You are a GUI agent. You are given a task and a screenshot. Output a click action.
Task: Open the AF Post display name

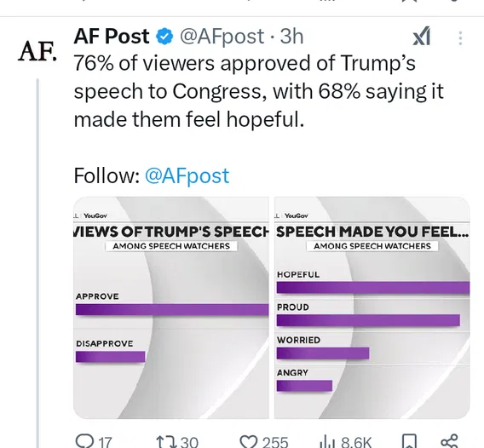(x=112, y=37)
